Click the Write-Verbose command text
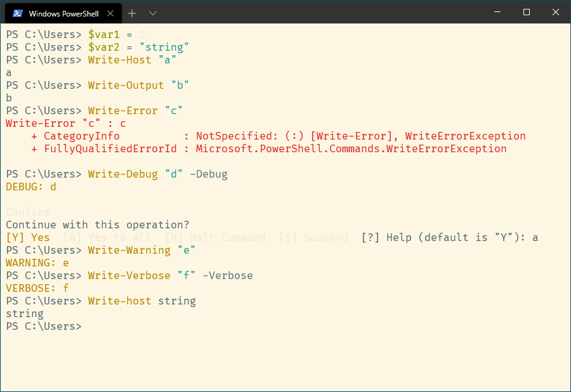Screen dimensions: 571x392 coord(129,275)
